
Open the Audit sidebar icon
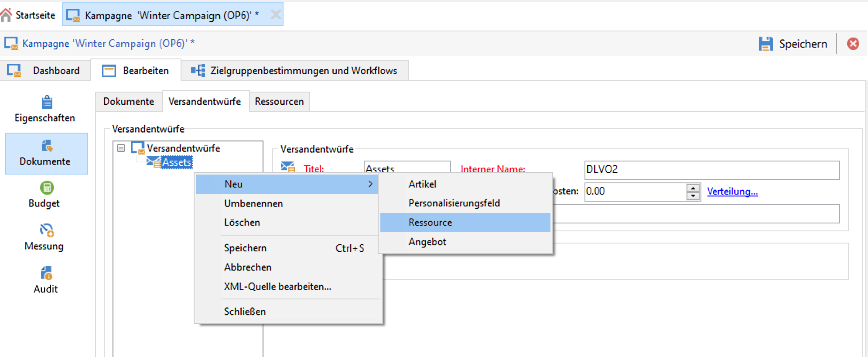46,273
